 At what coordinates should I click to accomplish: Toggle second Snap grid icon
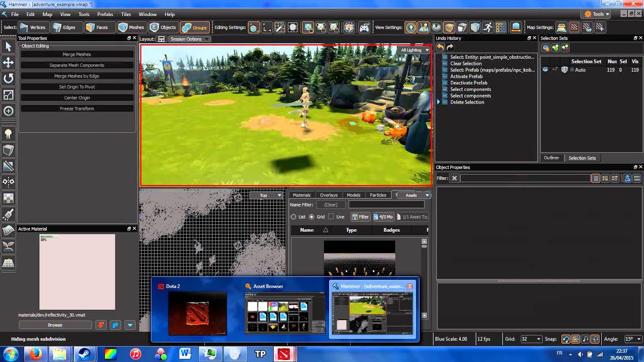point(576,339)
